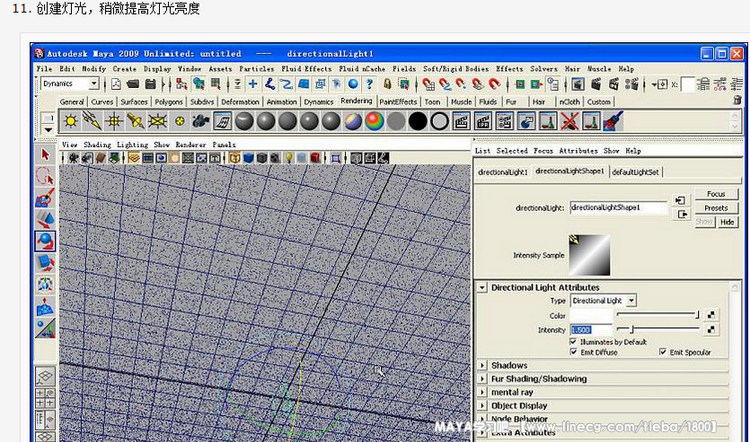Click the blue plus snap icon
Viewport: 750px width, 442px height.
coord(253,84)
